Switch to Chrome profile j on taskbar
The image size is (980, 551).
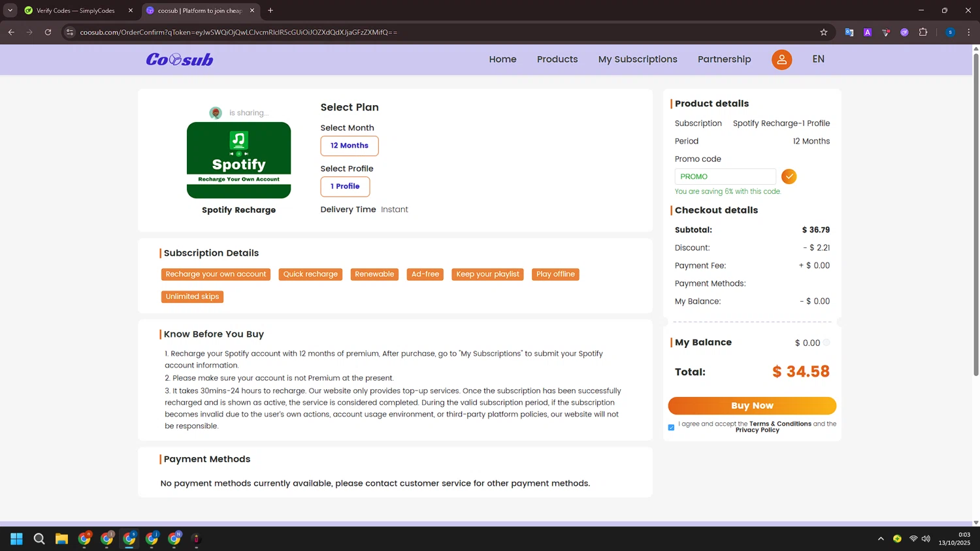(152, 538)
